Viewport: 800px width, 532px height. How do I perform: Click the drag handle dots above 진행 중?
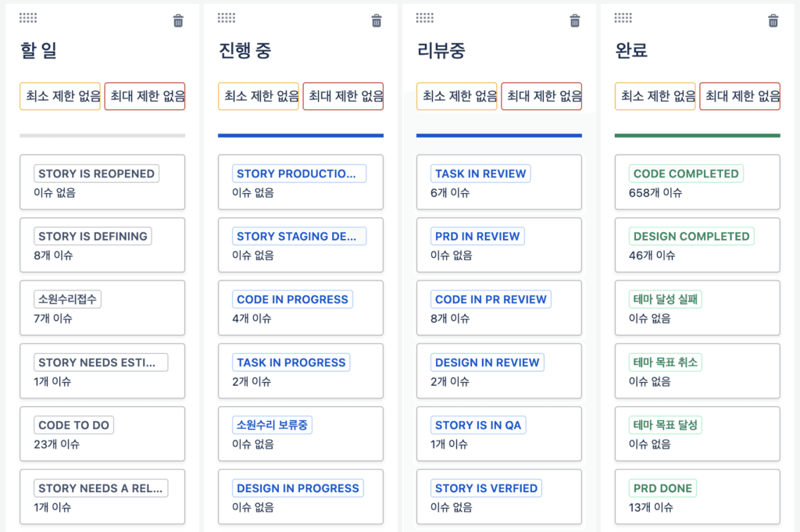[227, 19]
